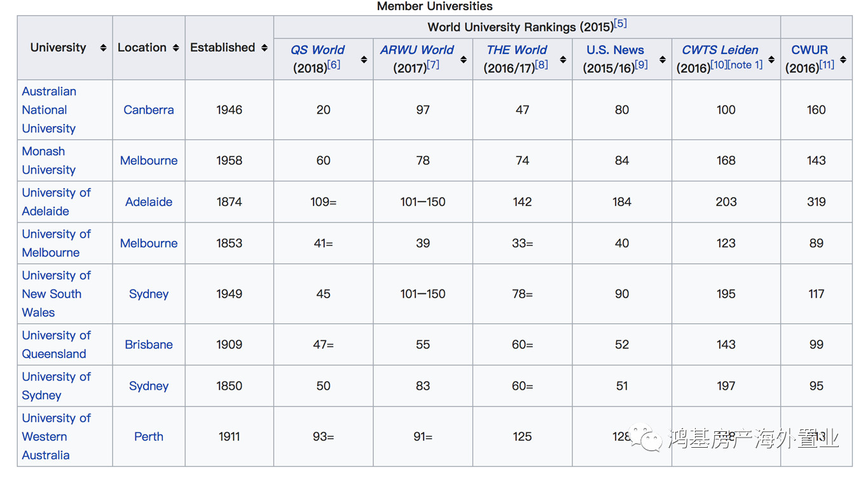Open University of Western Australia link
Viewport: 868px width, 477px height.
(56, 437)
